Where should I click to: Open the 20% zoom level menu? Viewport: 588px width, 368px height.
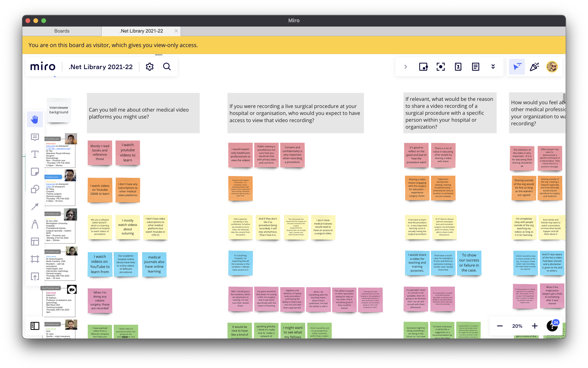(x=517, y=326)
